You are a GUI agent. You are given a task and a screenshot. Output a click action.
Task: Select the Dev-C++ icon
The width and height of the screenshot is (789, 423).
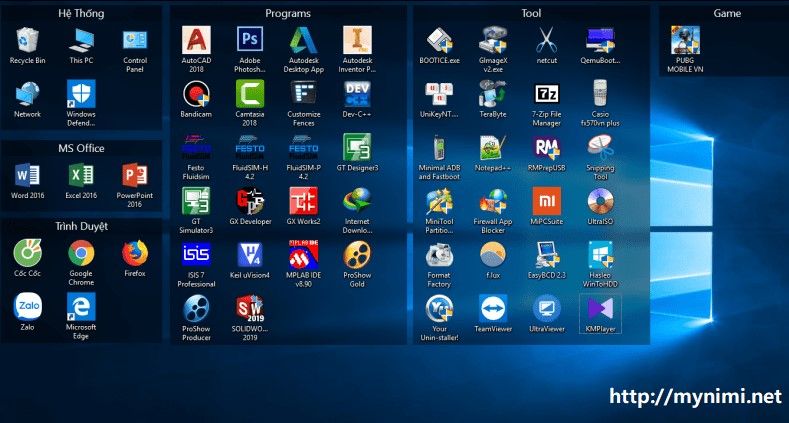pos(357,95)
